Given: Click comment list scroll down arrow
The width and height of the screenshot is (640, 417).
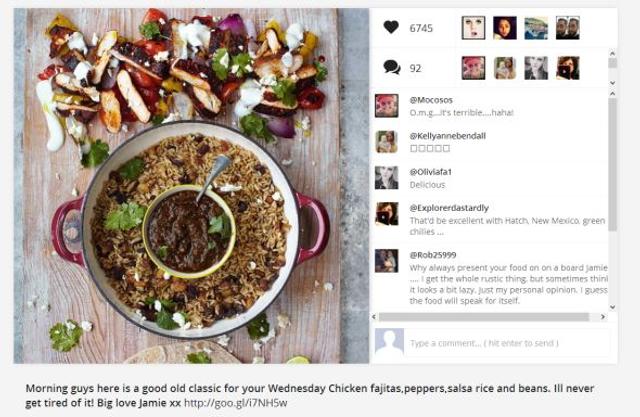Looking at the screenshot, I should [x=612, y=307].
